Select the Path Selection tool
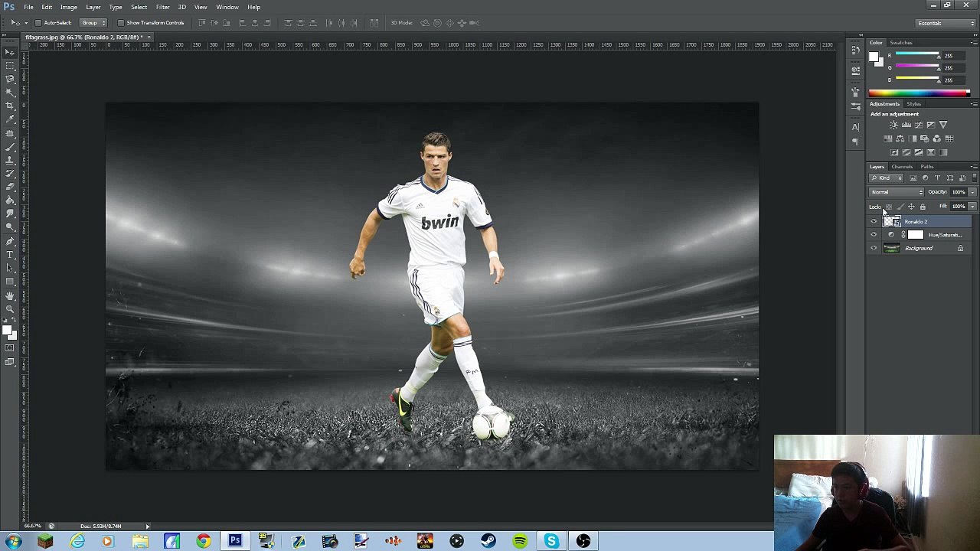The image size is (980, 551). coord(11,267)
